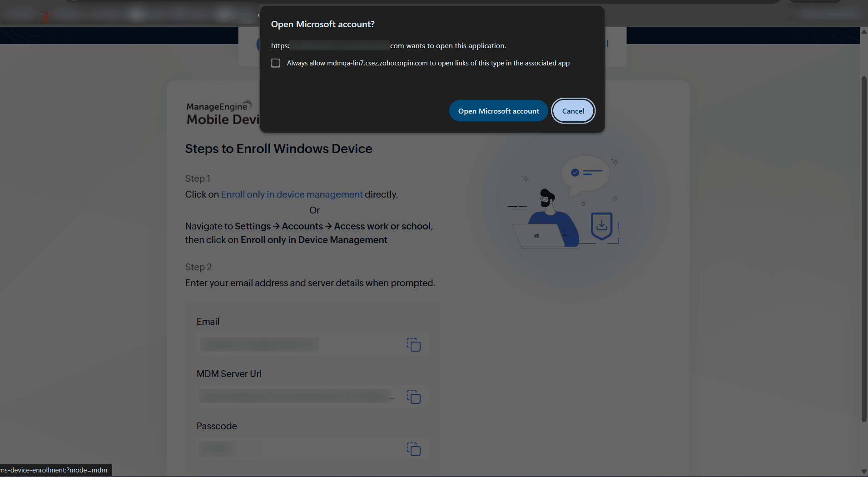Click the ManageEngine logo

(223, 113)
